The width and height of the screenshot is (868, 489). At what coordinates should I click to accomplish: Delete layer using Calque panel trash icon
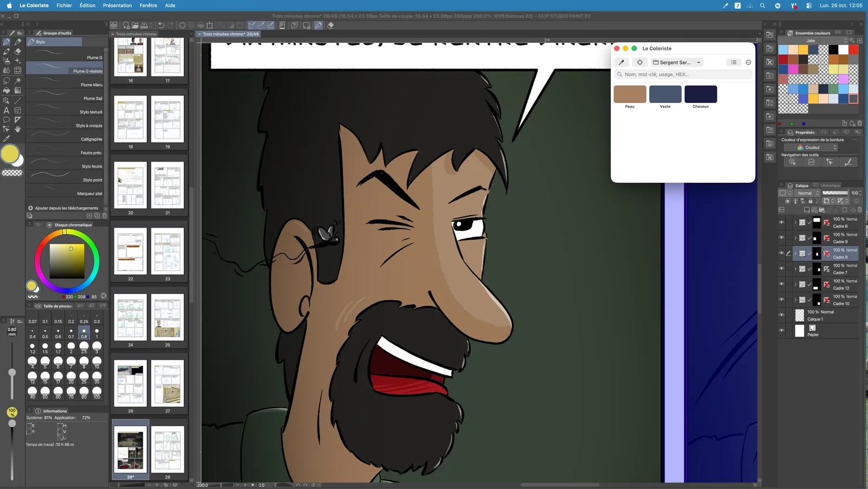click(859, 210)
